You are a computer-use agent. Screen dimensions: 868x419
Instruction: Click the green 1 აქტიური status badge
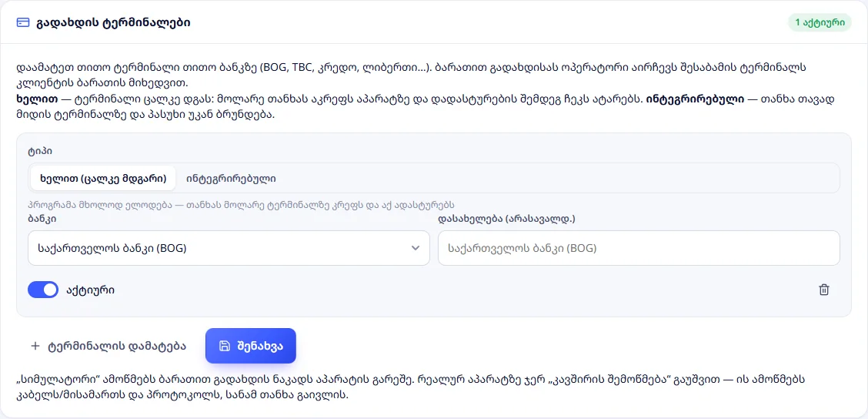(x=820, y=23)
